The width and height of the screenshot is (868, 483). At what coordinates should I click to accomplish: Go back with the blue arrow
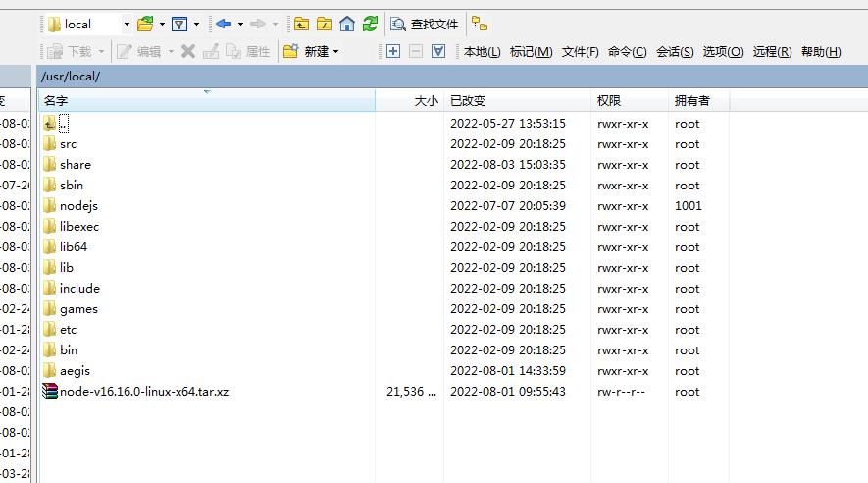pyautogui.click(x=224, y=24)
